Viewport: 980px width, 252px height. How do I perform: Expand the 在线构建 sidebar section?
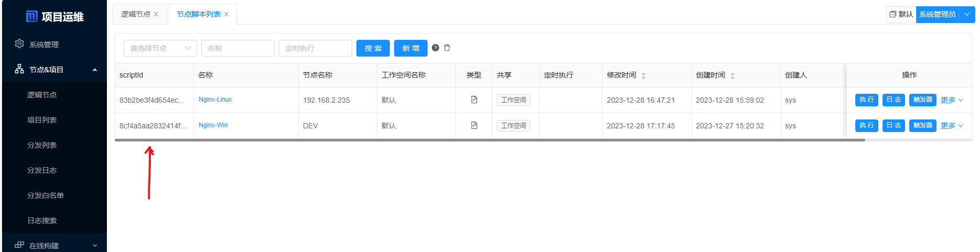(x=95, y=245)
